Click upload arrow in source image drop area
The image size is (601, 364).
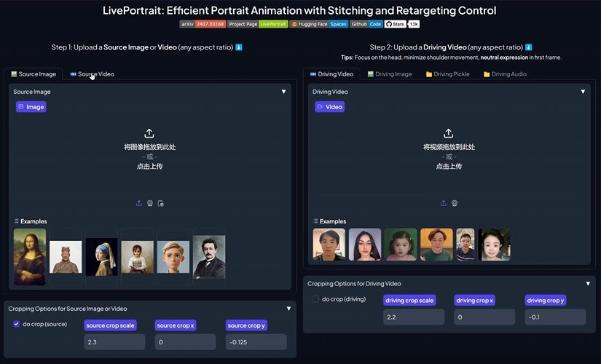pyautogui.click(x=149, y=133)
